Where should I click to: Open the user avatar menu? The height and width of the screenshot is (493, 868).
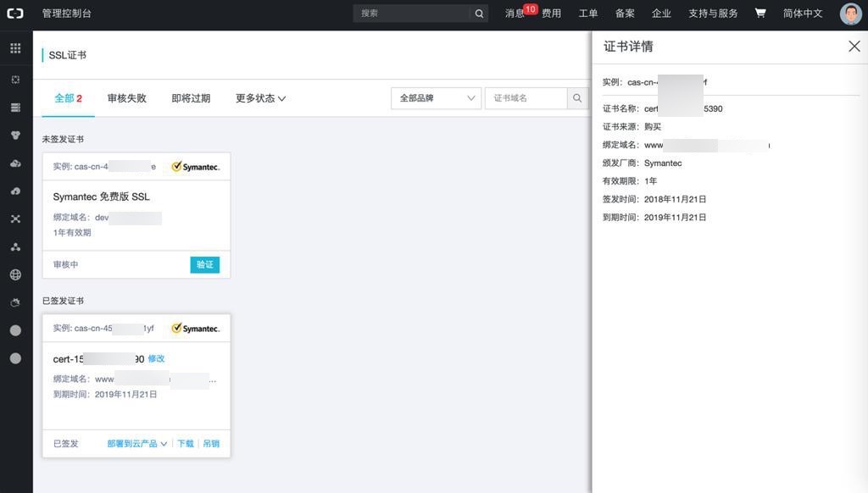click(x=849, y=14)
